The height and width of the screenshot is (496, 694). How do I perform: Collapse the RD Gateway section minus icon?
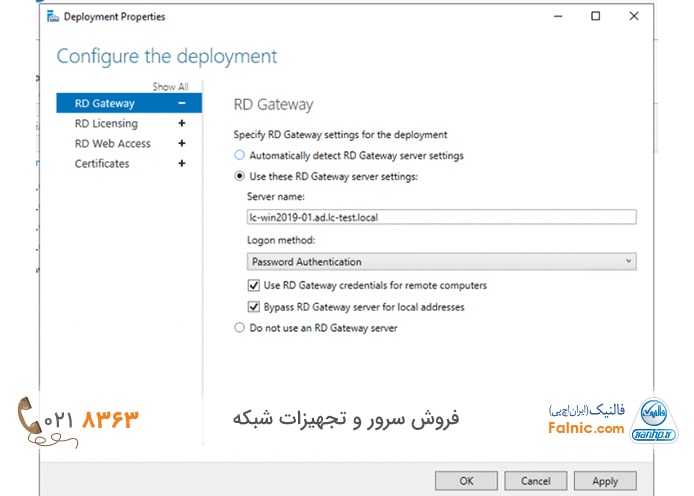[181, 103]
